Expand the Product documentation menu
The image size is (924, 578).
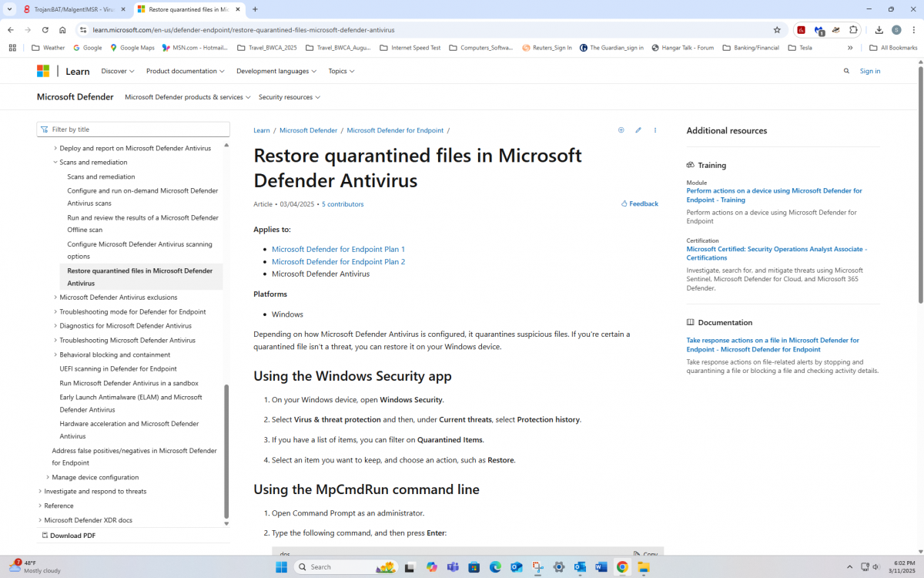(x=186, y=71)
